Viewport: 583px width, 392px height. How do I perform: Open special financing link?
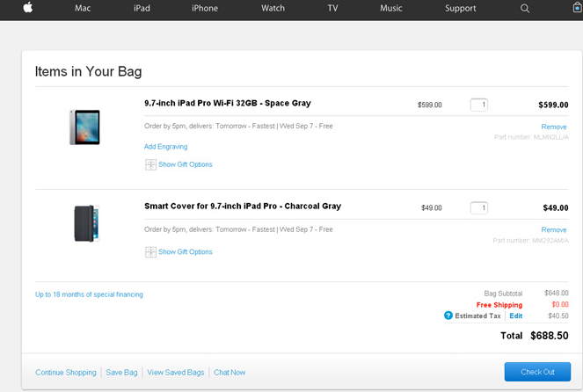click(89, 294)
